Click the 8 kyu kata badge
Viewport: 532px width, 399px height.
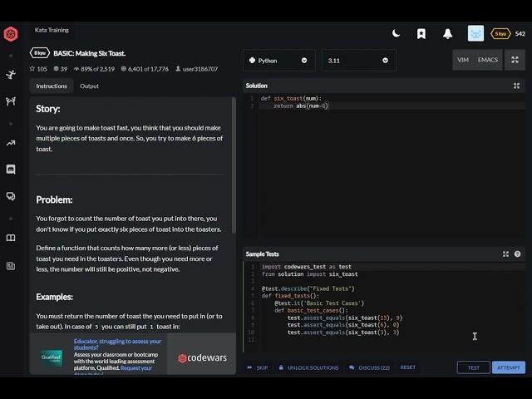pos(40,53)
